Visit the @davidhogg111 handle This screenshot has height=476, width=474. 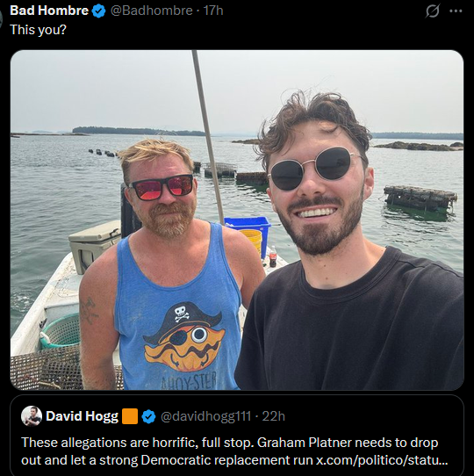click(205, 416)
